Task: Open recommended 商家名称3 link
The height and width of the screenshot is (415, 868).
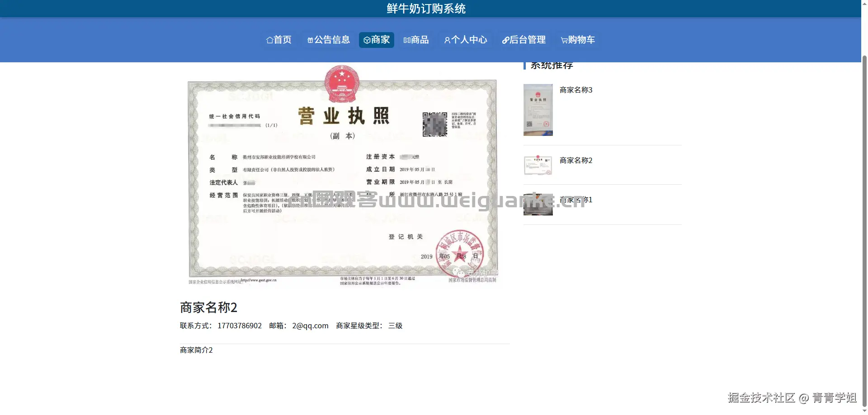Action: (576, 90)
